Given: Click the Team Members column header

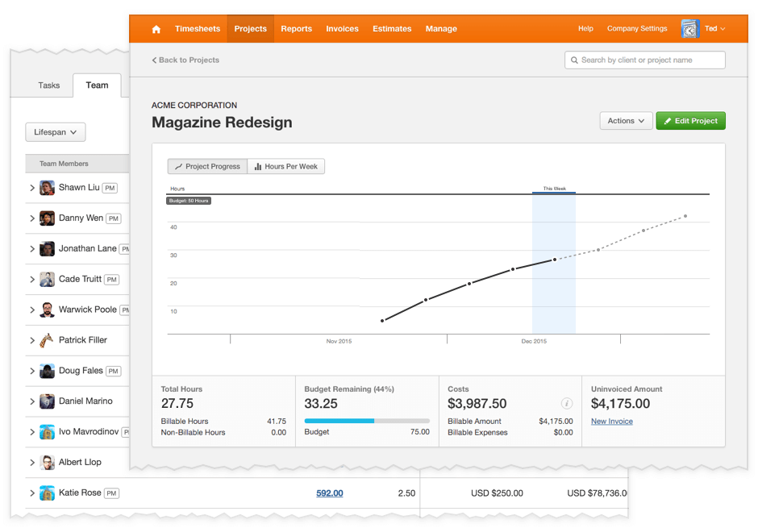Looking at the screenshot, I should (x=64, y=164).
